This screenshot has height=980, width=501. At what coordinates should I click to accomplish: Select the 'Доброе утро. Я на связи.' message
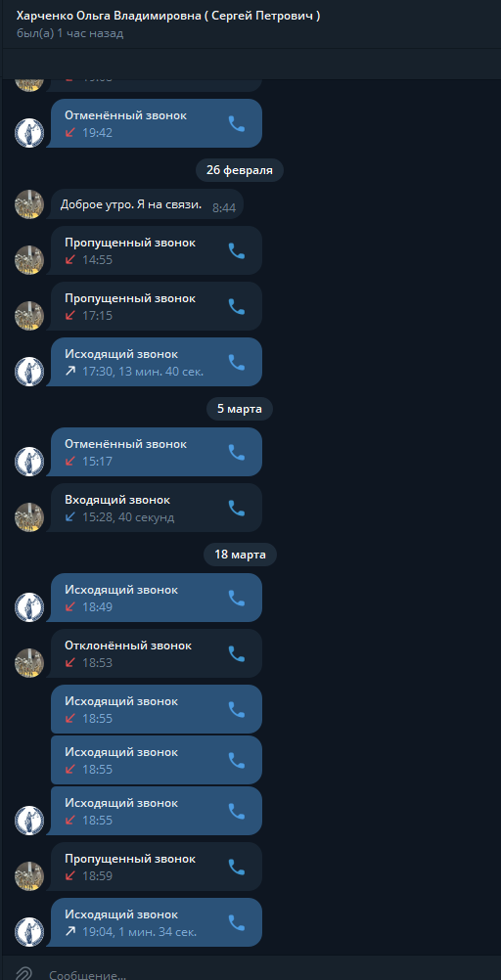tap(147, 204)
